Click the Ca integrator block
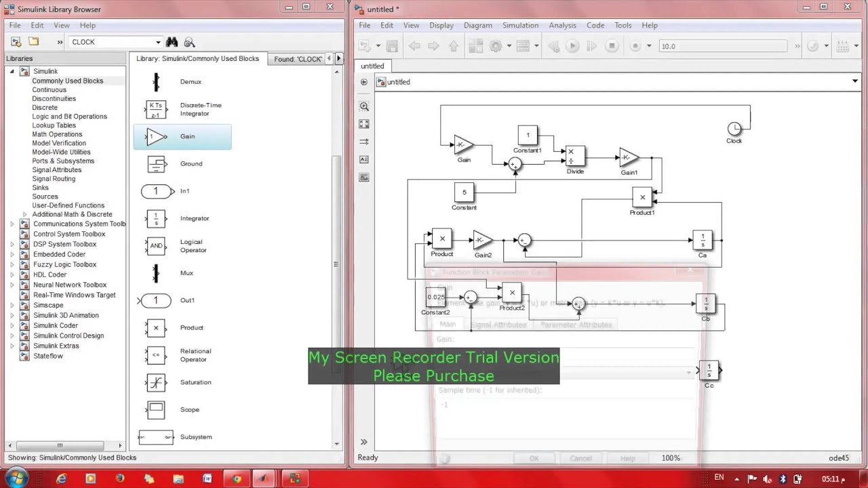 tap(703, 240)
